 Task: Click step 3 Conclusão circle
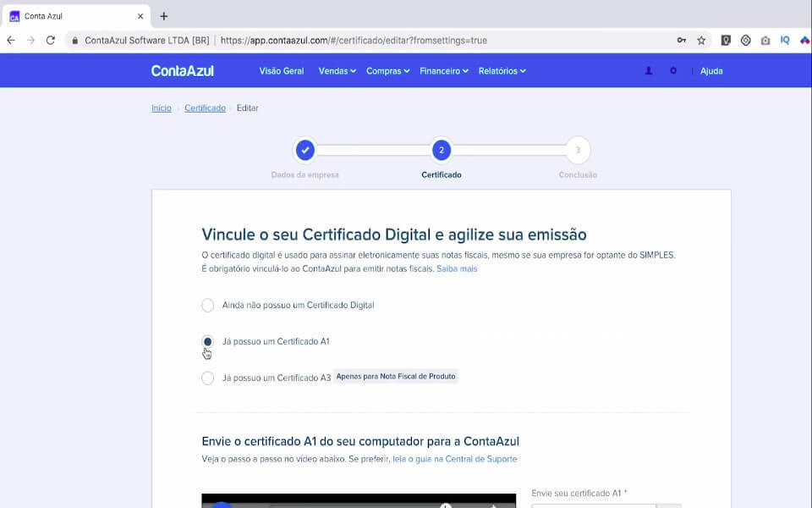point(578,151)
